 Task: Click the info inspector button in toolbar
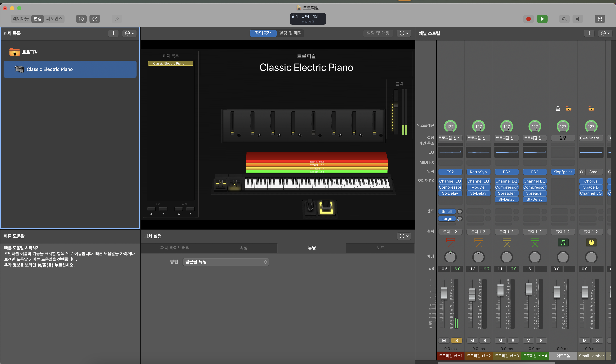(x=81, y=19)
